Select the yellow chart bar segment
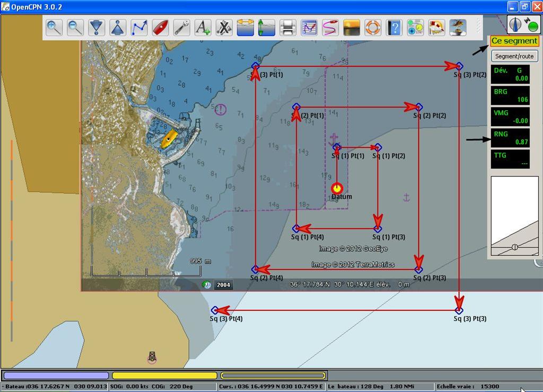The image size is (543, 392). point(164,376)
